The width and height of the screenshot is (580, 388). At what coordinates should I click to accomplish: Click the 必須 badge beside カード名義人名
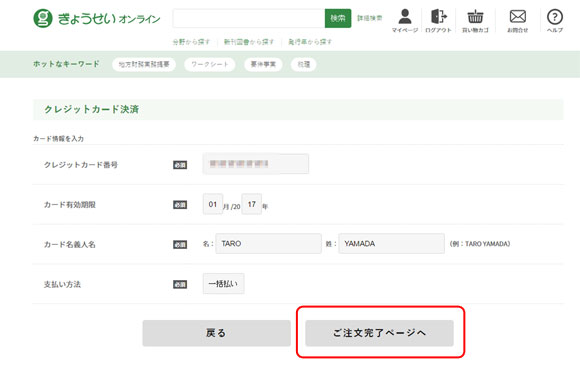click(180, 244)
